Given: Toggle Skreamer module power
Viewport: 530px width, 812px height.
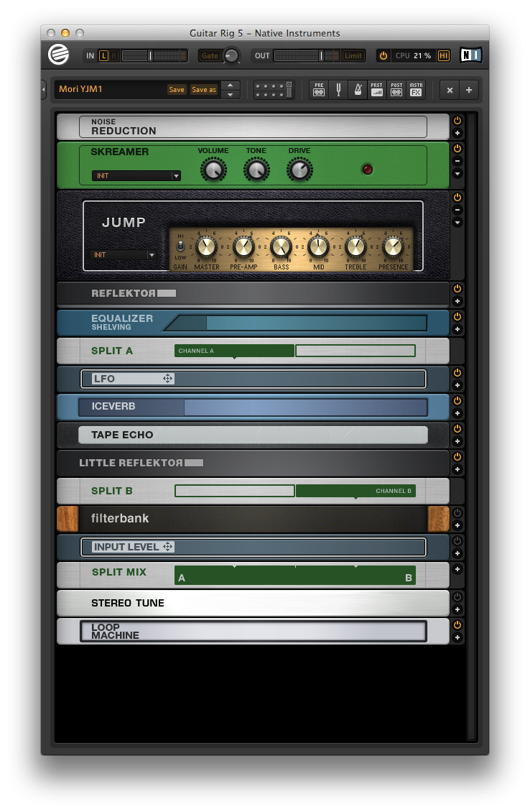Looking at the screenshot, I should (457, 149).
